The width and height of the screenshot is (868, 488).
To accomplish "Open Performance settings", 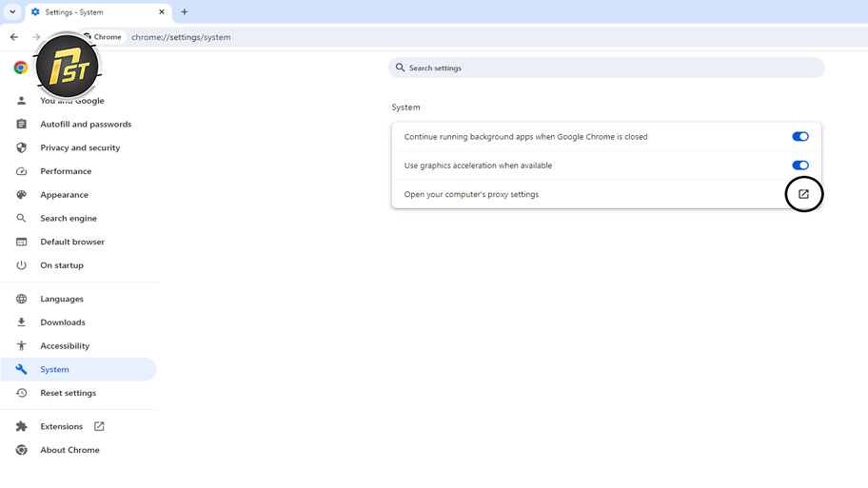I will (x=66, y=171).
